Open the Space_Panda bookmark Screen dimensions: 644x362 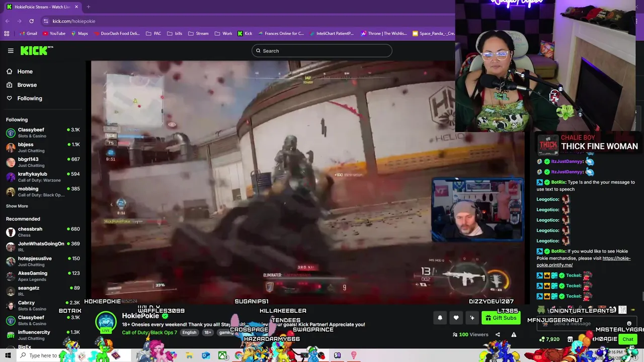(433, 34)
